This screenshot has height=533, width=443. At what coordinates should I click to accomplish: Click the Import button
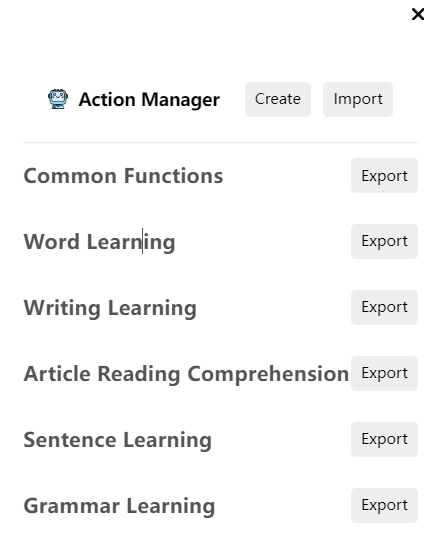358,99
